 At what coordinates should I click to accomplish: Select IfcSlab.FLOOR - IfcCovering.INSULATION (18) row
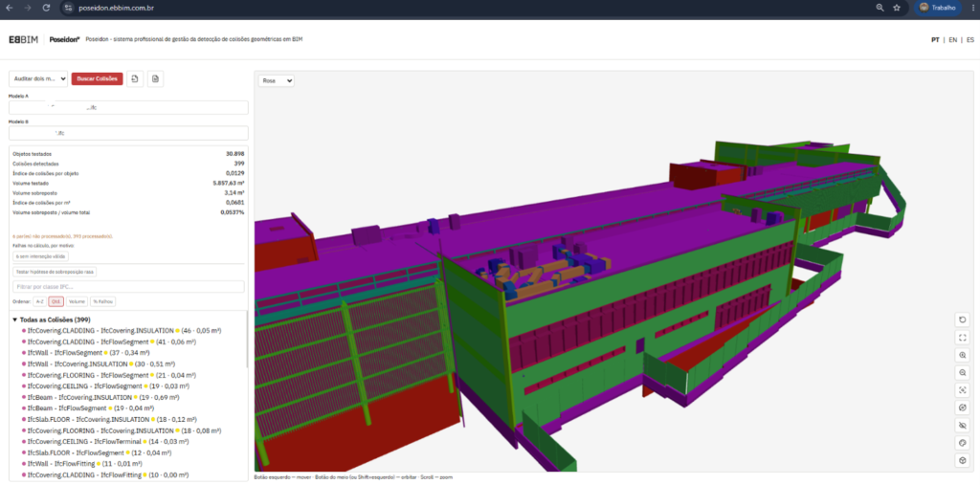(x=109, y=419)
